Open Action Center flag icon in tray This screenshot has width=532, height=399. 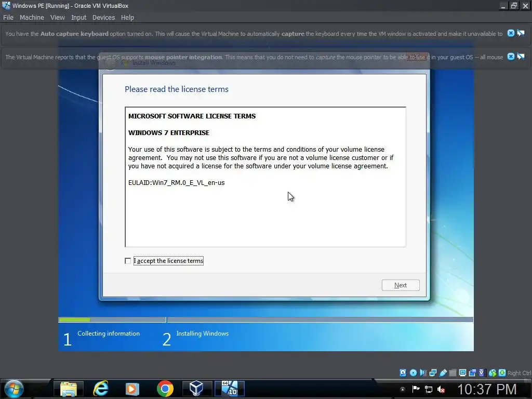tap(416, 389)
